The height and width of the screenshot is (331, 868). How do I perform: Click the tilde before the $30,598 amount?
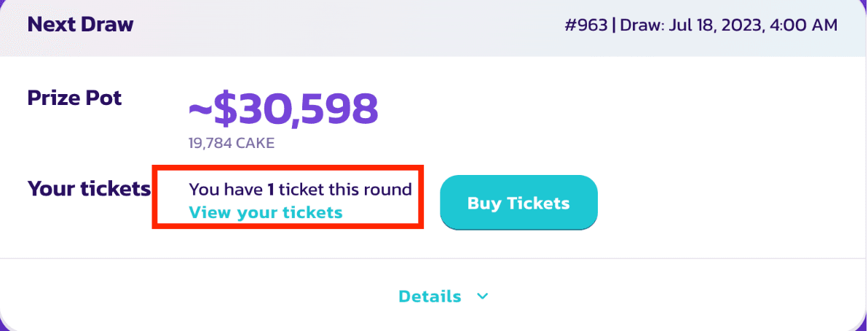coord(198,111)
